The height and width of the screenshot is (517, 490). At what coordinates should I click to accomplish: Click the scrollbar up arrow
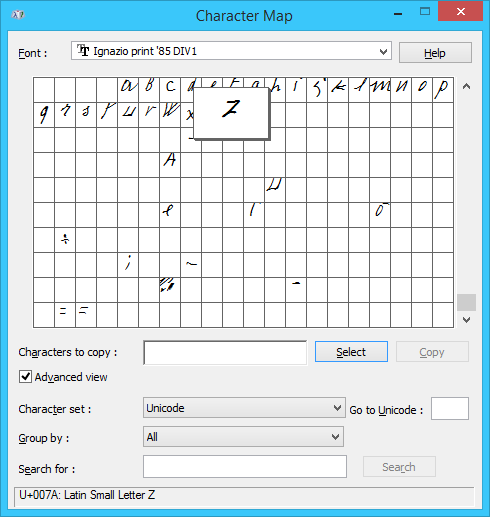[466, 87]
